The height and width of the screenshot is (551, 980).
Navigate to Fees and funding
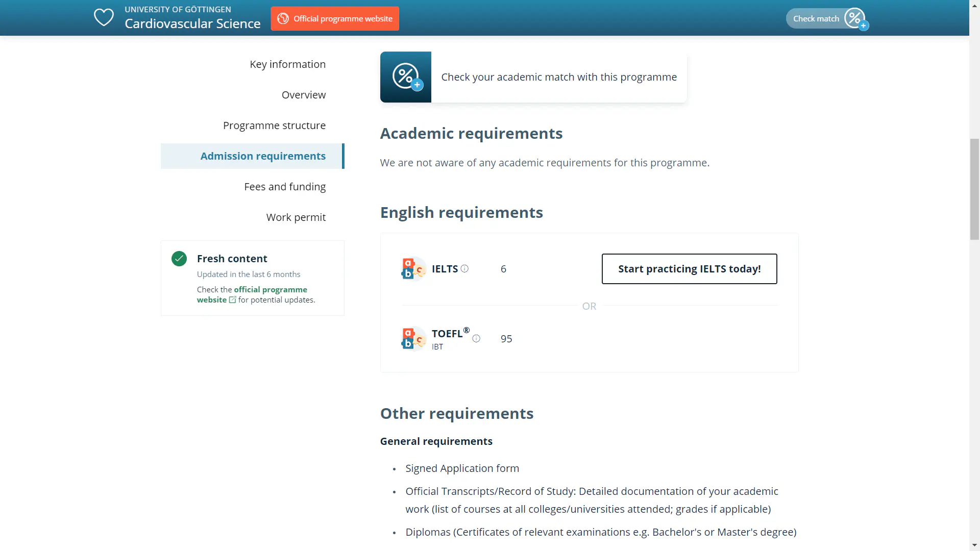pos(284,186)
